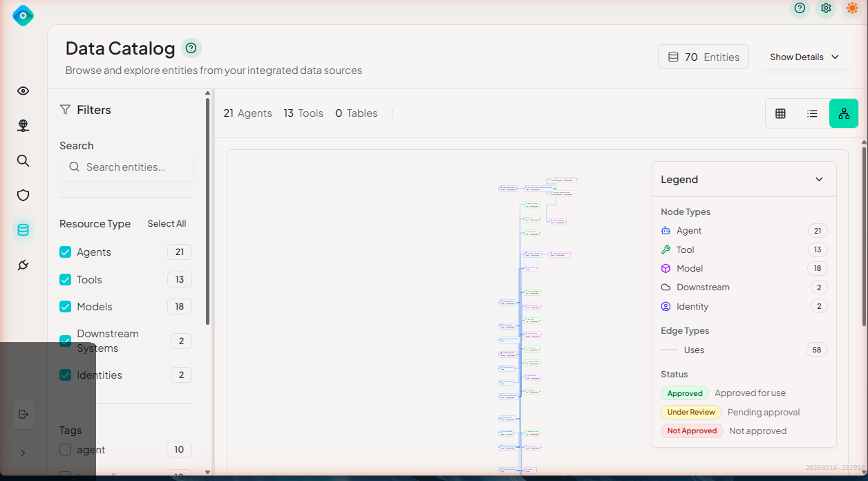Select the graph hierarchy view icon
The width and height of the screenshot is (868, 481).
(843, 113)
